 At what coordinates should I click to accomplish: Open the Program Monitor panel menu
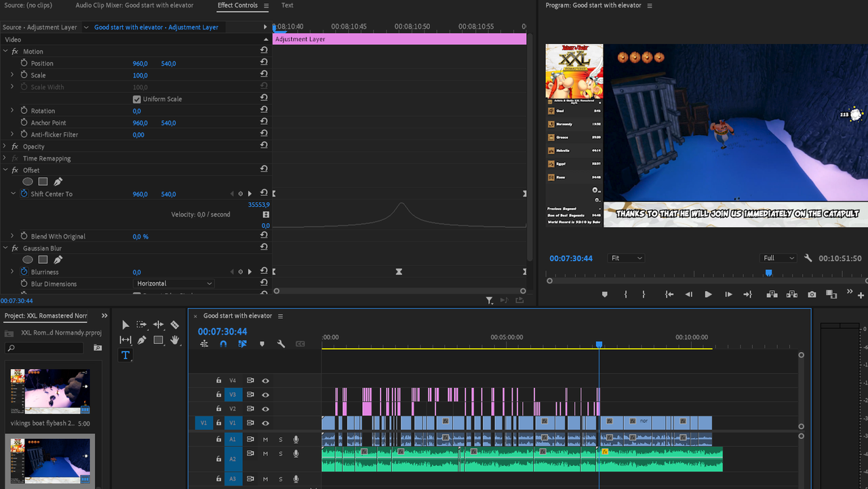click(x=649, y=5)
